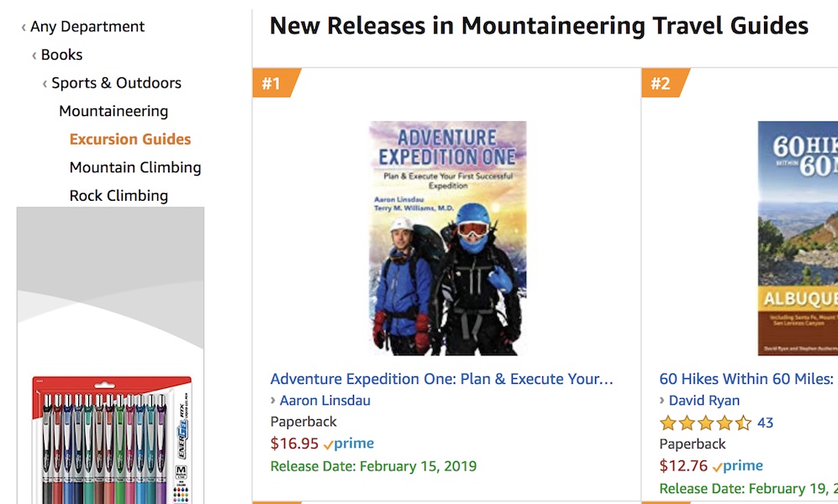Open the Mountain Climbing category
The image size is (838, 504).
(135, 167)
